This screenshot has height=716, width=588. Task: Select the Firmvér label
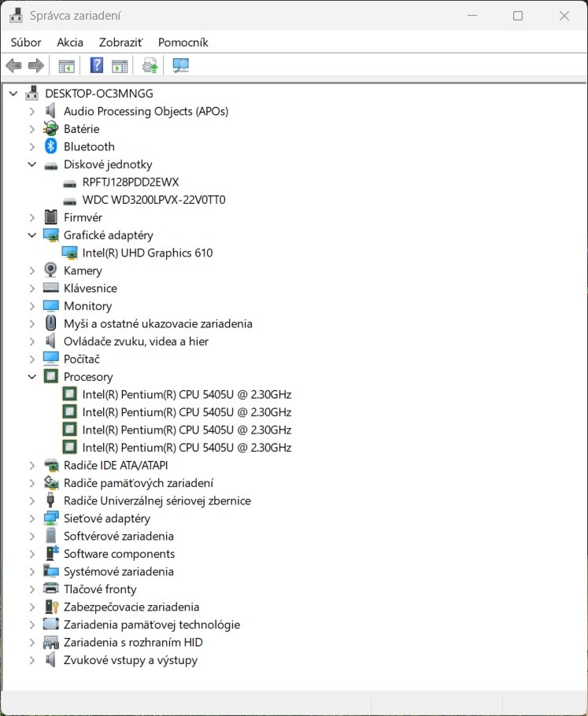pos(83,217)
